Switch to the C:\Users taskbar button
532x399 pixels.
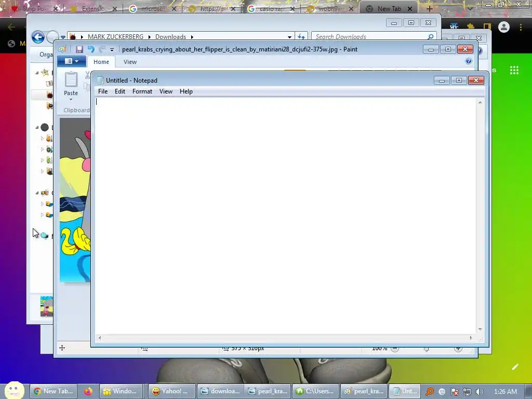pos(316,391)
